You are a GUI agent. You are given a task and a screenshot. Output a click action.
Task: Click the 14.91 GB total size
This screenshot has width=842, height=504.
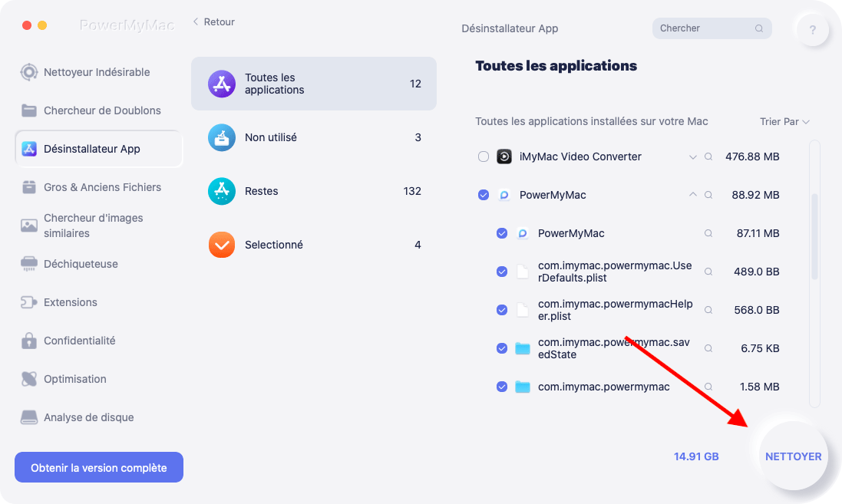[x=696, y=456]
